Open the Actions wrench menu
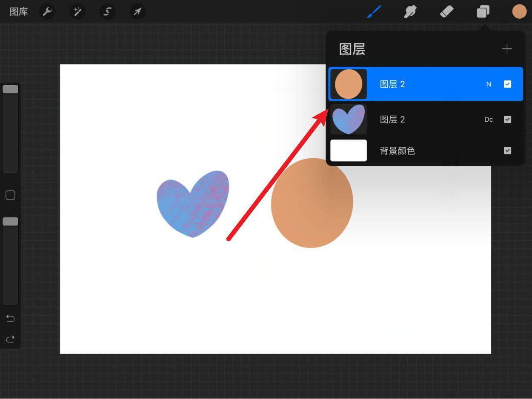532x399 pixels. (47, 11)
